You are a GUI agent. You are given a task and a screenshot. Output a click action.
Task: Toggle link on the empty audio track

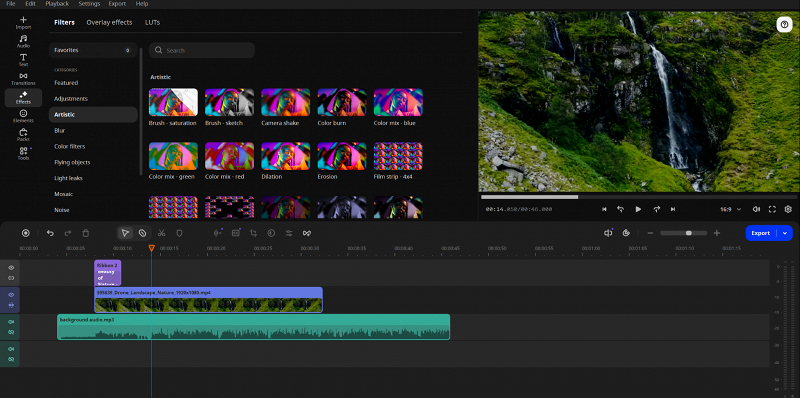(11, 359)
